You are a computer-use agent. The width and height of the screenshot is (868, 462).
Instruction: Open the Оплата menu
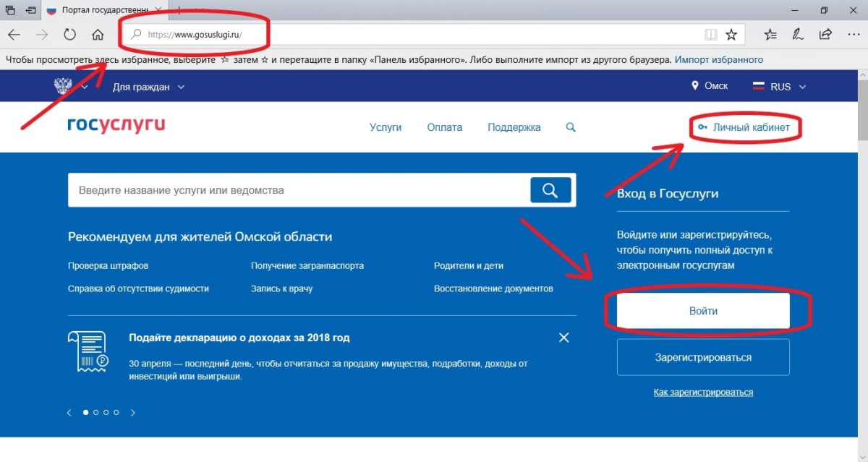coord(445,127)
